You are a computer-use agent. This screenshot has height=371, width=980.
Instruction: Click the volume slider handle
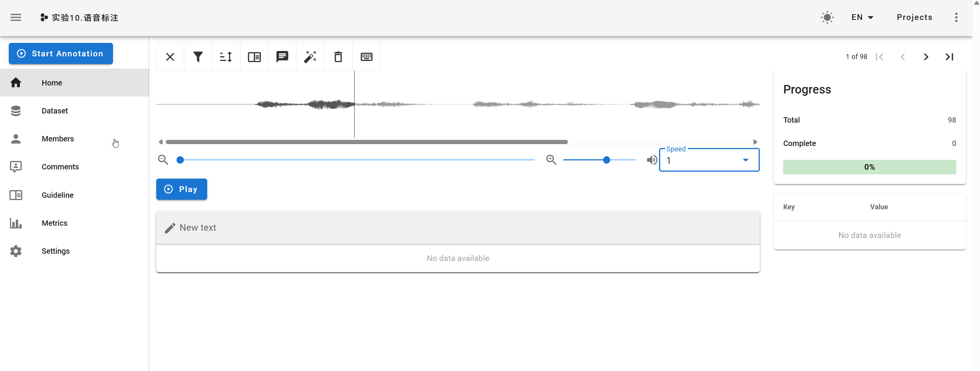click(607, 160)
